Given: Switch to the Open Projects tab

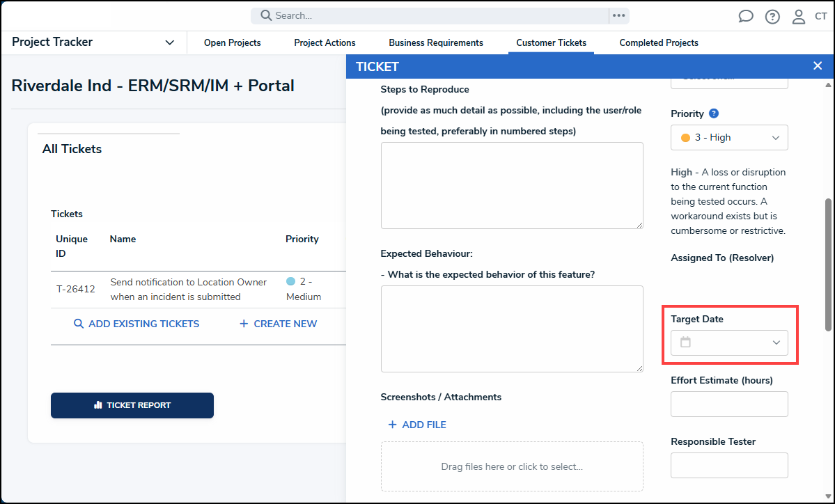Looking at the screenshot, I should tap(232, 43).
